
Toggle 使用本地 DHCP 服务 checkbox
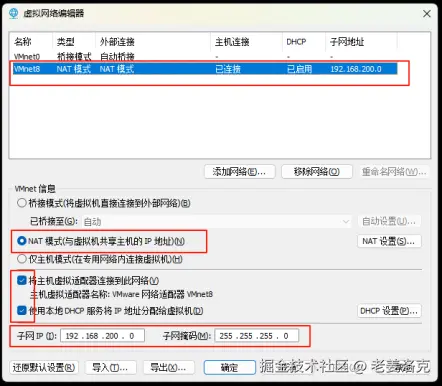point(22,311)
